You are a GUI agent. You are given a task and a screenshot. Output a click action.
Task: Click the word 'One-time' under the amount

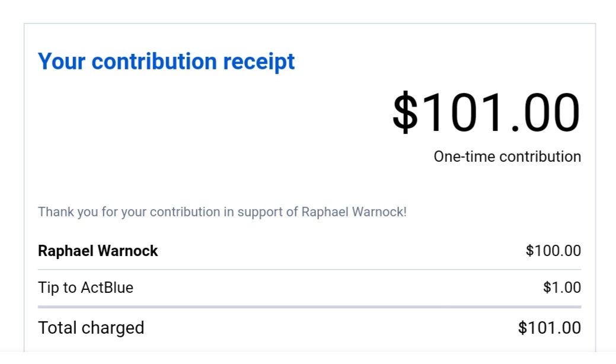pyautogui.click(x=464, y=157)
